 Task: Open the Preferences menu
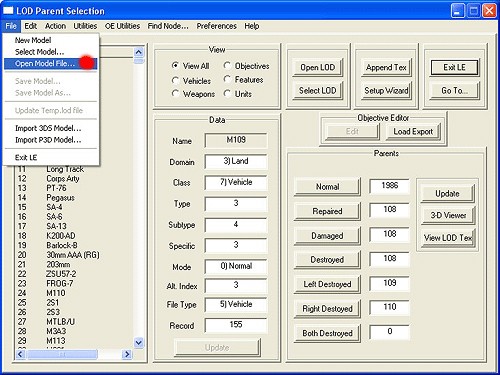216,26
